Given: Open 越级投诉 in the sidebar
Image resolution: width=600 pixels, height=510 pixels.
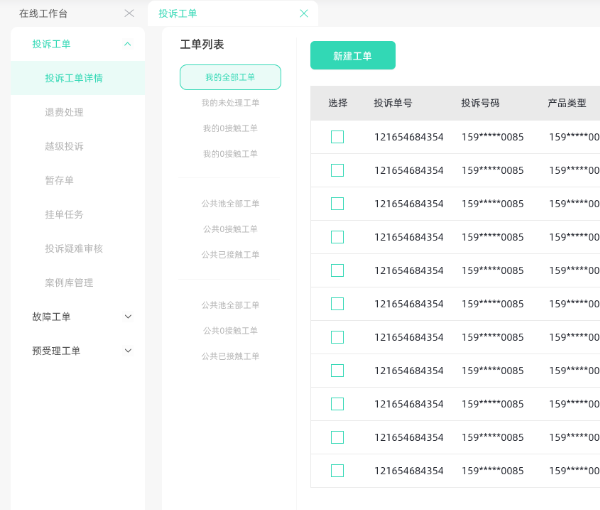Looking at the screenshot, I should pyautogui.click(x=64, y=146).
